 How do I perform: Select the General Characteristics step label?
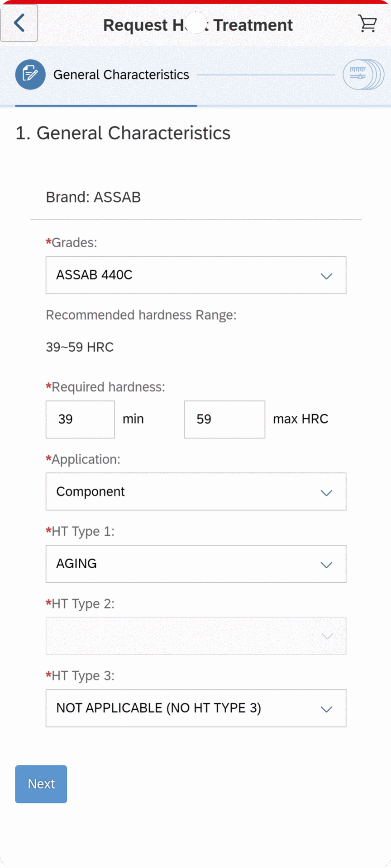point(121,75)
